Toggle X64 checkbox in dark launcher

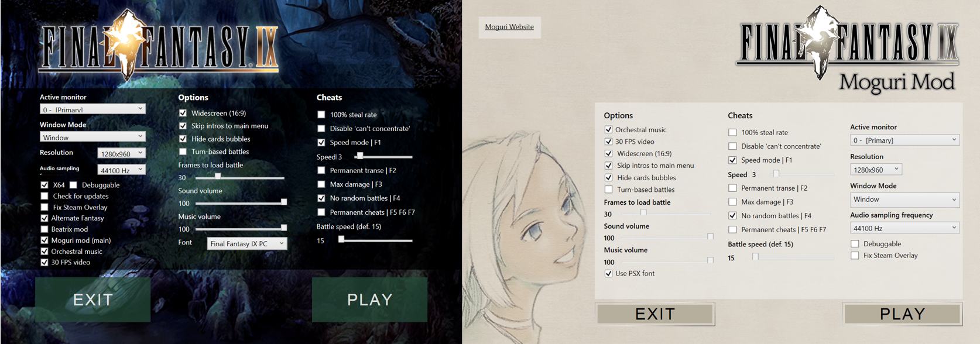point(44,185)
